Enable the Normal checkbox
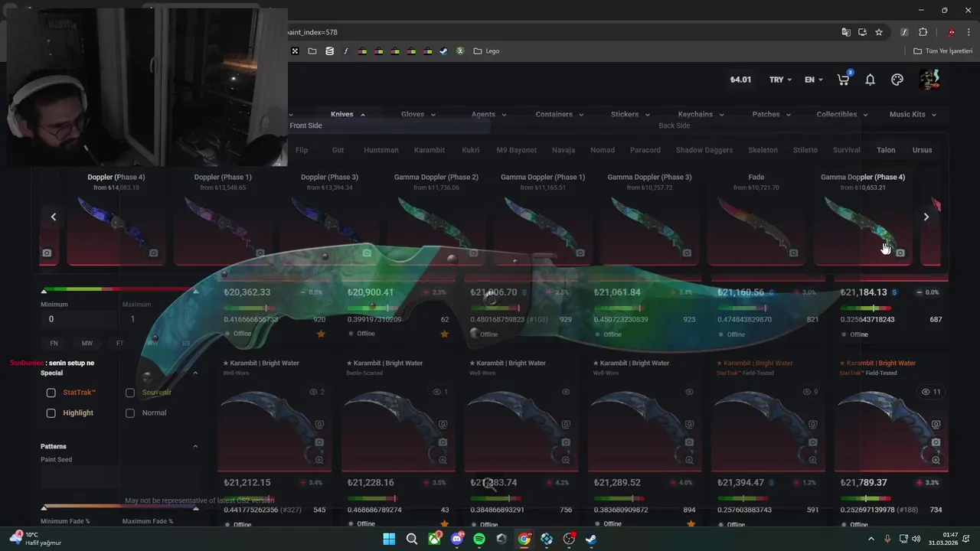Screen dimensions: 980x551 [x=130, y=413]
